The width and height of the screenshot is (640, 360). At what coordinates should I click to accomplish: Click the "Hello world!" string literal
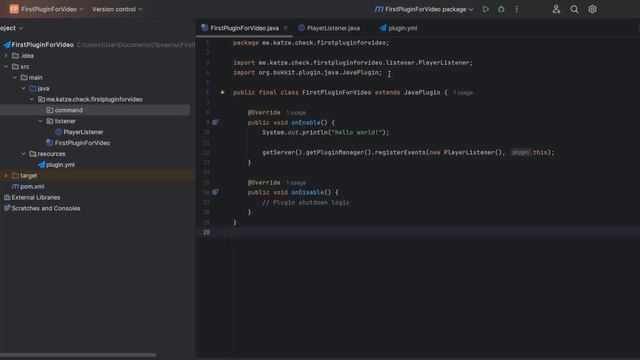click(357, 132)
